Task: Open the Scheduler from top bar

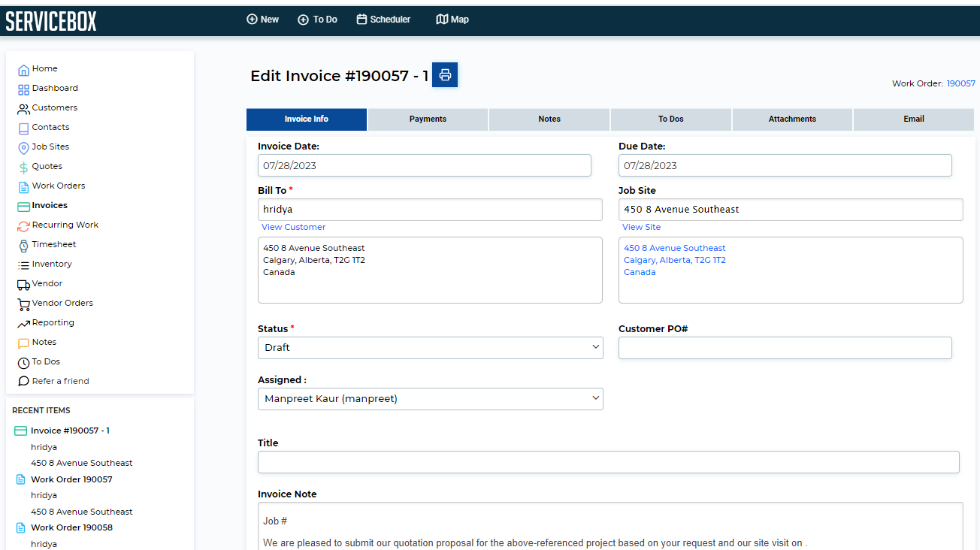Action: pos(383,20)
